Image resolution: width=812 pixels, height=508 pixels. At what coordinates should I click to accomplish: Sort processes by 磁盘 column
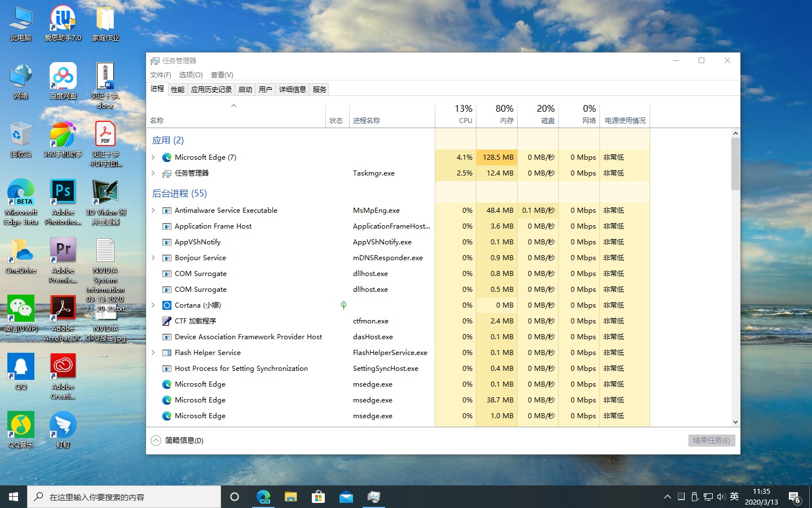coord(538,115)
